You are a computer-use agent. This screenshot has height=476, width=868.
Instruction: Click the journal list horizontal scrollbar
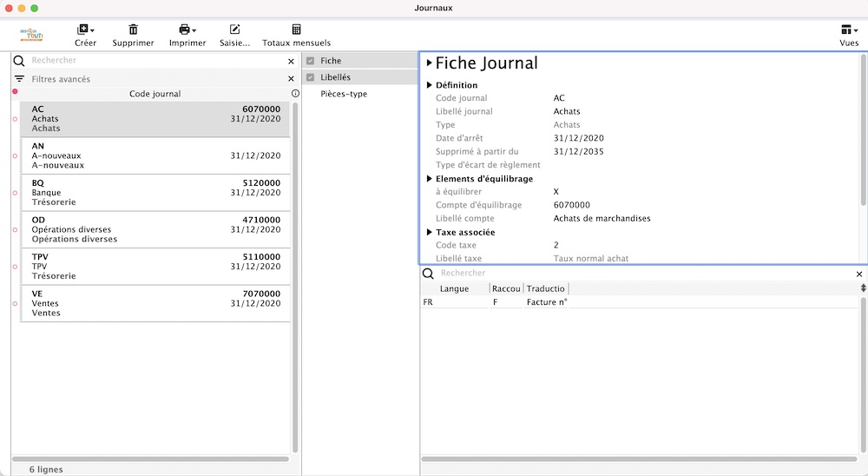click(x=150, y=459)
